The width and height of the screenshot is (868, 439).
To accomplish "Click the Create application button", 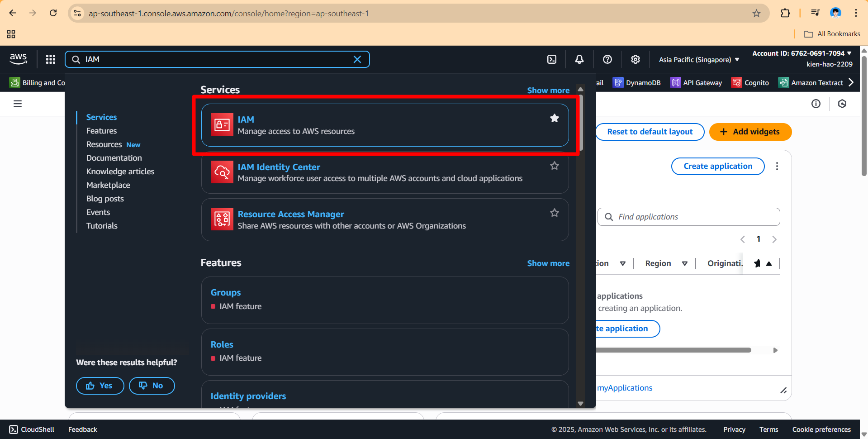I will pyautogui.click(x=717, y=166).
